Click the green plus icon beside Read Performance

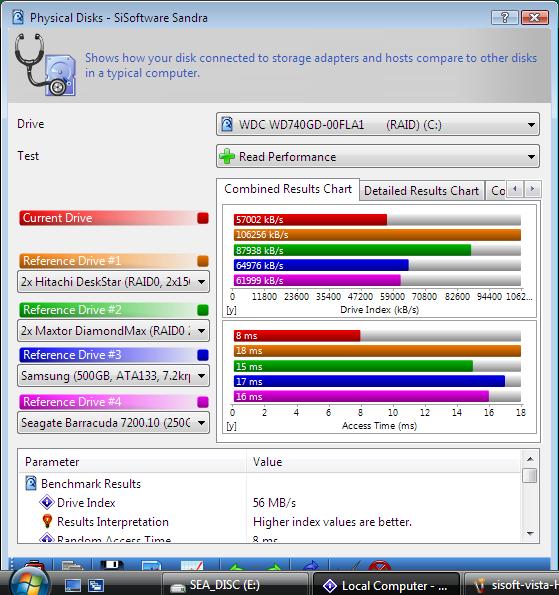(227, 156)
